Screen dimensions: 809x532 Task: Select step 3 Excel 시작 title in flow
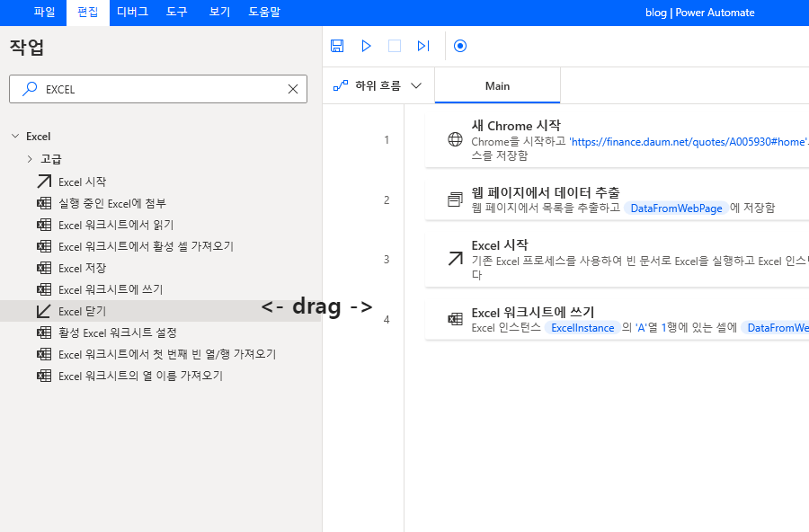coord(500,245)
